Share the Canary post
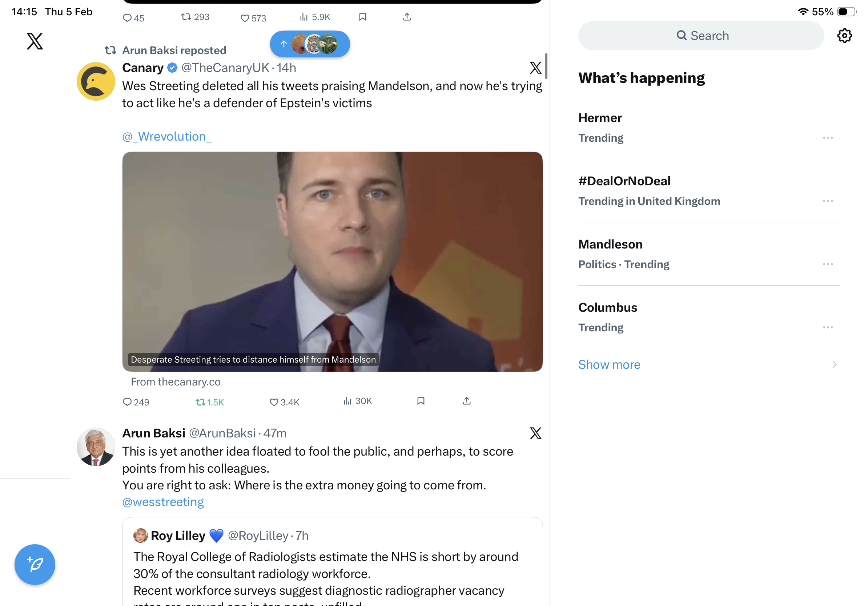 (466, 401)
